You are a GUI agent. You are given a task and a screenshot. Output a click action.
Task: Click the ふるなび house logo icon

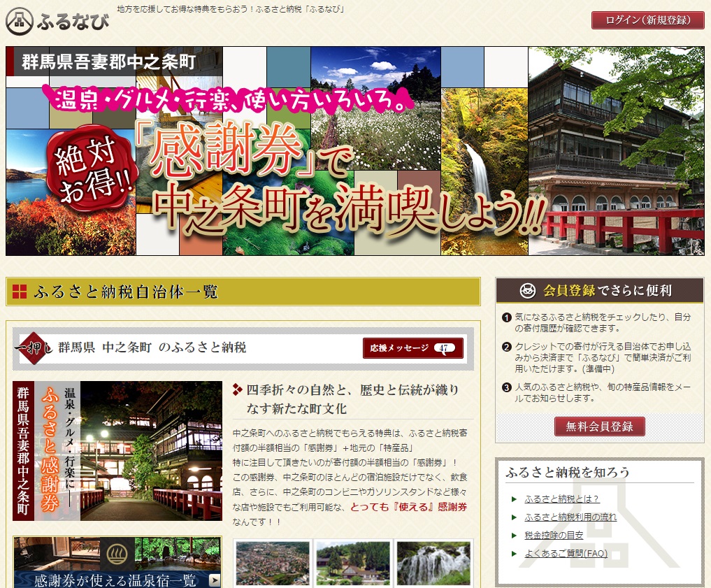point(20,21)
